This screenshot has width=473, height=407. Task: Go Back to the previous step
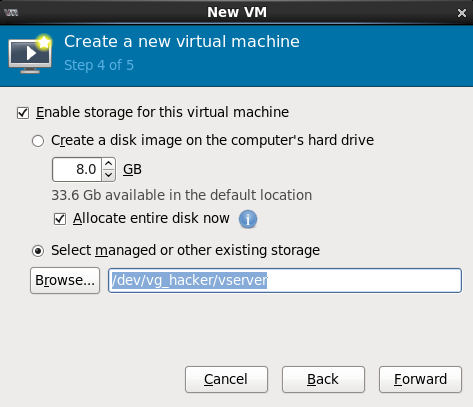[323, 379]
